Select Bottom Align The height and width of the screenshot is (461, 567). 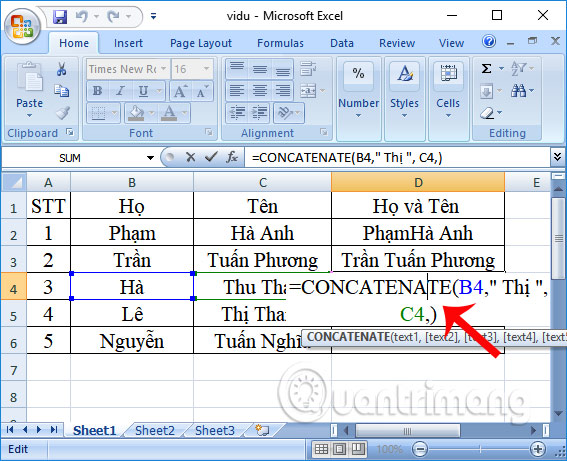[x=282, y=68]
